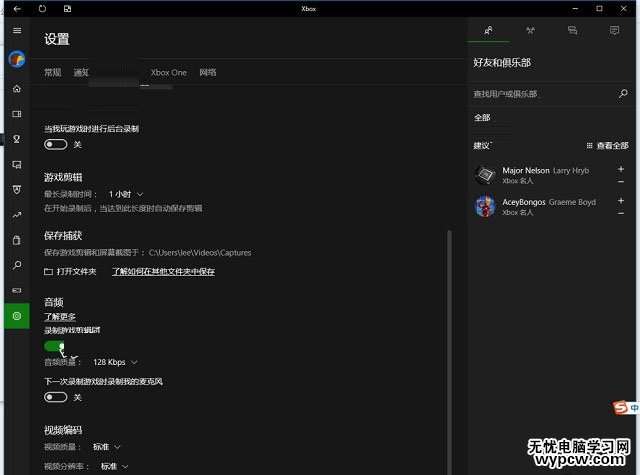Screen dimensions: 640x475
Task: Switch to the Messages tab icon
Action: click(572, 30)
